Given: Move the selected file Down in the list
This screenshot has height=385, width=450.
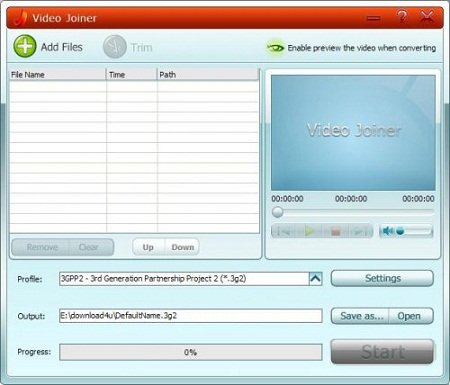Looking at the screenshot, I should [x=182, y=247].
